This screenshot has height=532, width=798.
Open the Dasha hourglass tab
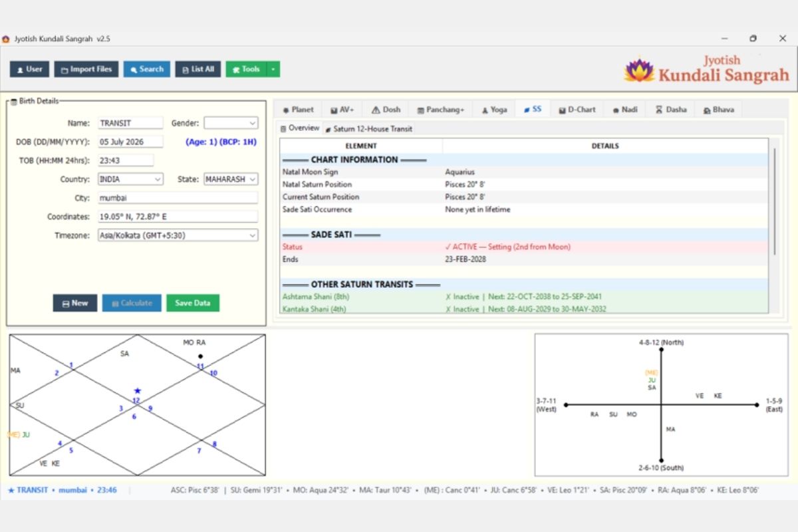click(x=671, y=110)
